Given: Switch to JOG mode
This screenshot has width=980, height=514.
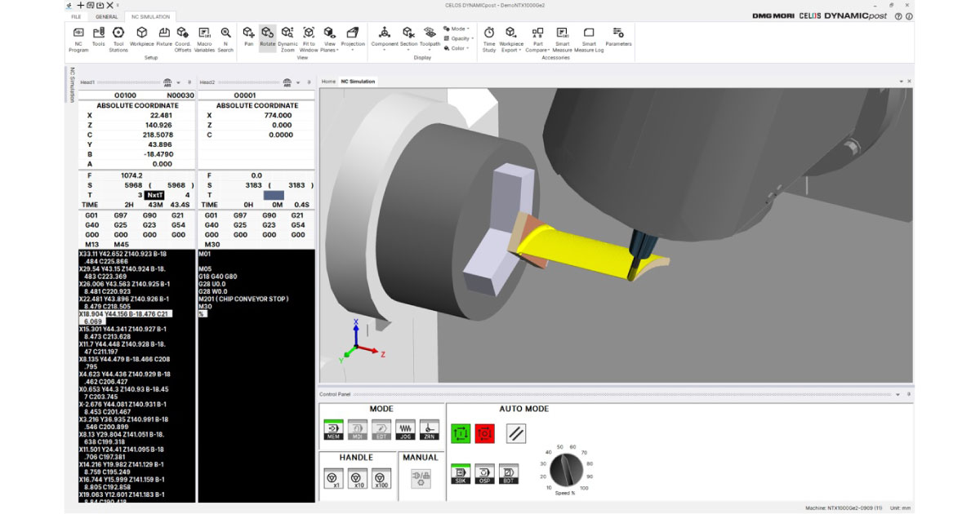Looking at the screenshot, I should click(406, 429).
